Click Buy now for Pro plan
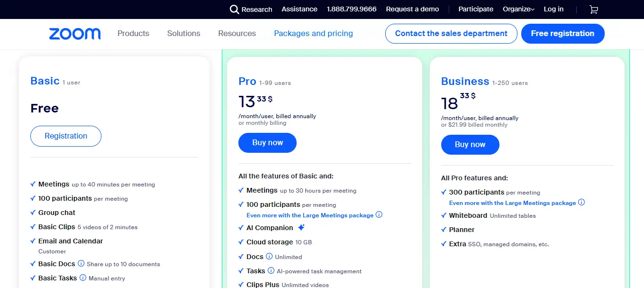The width and height of the screenshot is (644, 288). coord(267,143)
